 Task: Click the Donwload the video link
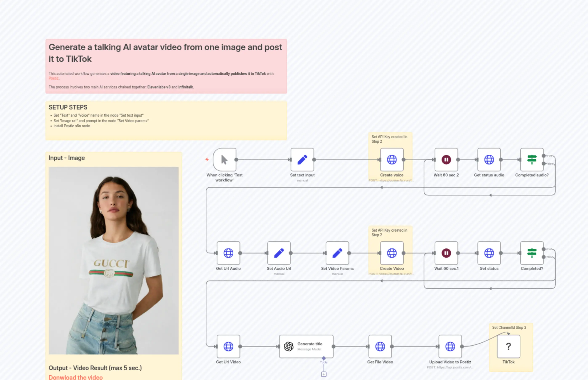[76, 377]
